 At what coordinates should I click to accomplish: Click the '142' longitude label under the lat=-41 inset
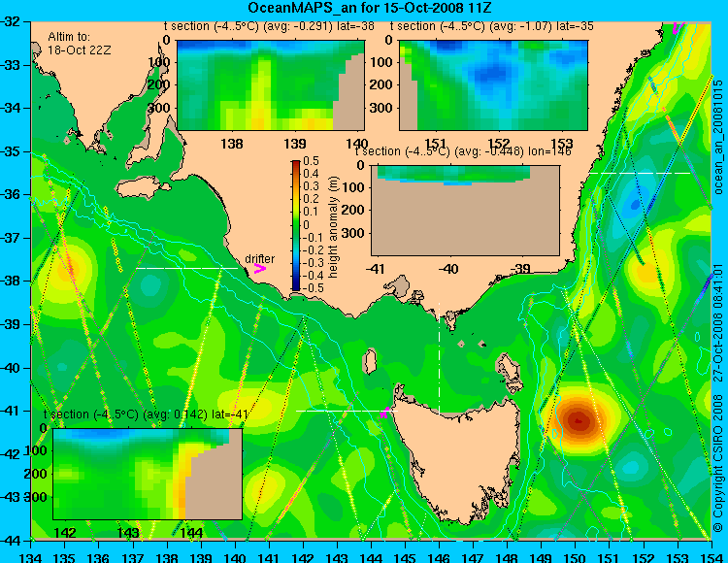point(65,533)
